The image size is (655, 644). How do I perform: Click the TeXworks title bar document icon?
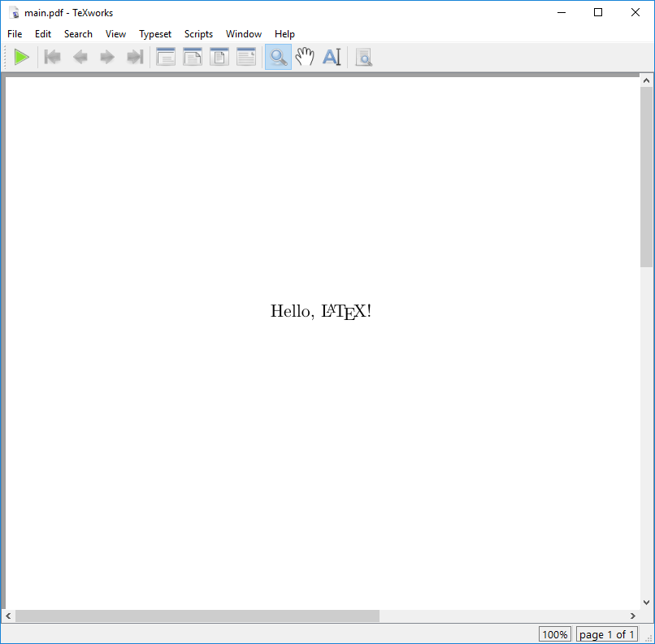click(x=15, y=13)
